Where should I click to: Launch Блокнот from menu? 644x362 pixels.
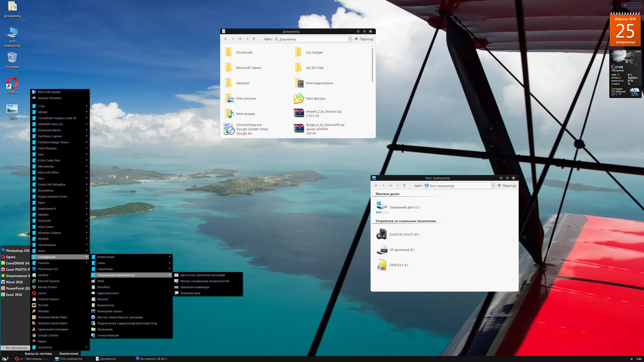point(131,299)
